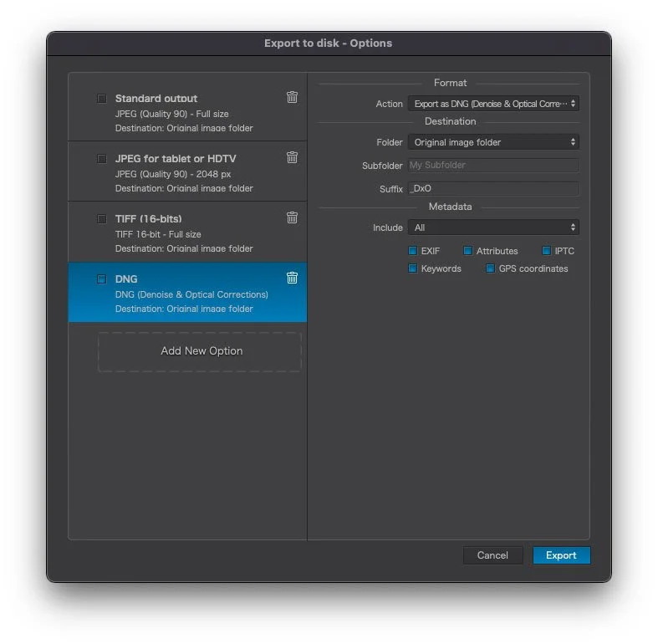
Task: Toggle the Keywords metadata checkbox
Action: point(413,268)
